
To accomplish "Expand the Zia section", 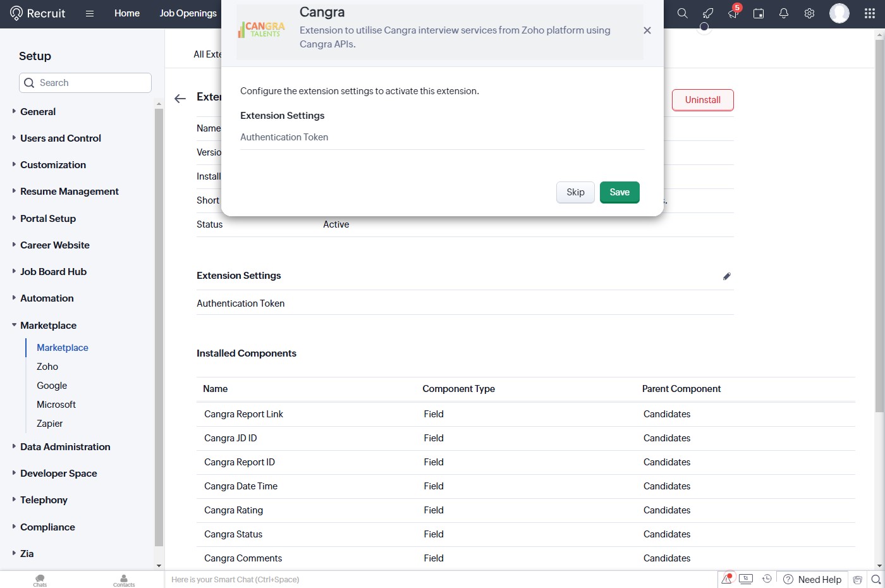I will [27, 553].
